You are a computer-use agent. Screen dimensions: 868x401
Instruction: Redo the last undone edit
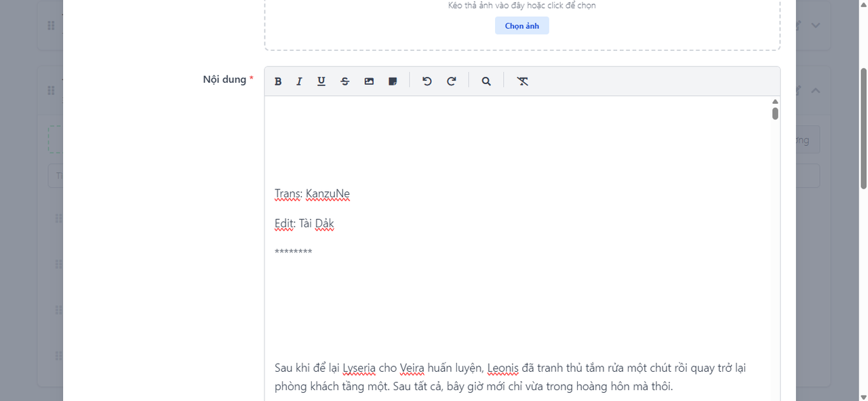(452, 81)
